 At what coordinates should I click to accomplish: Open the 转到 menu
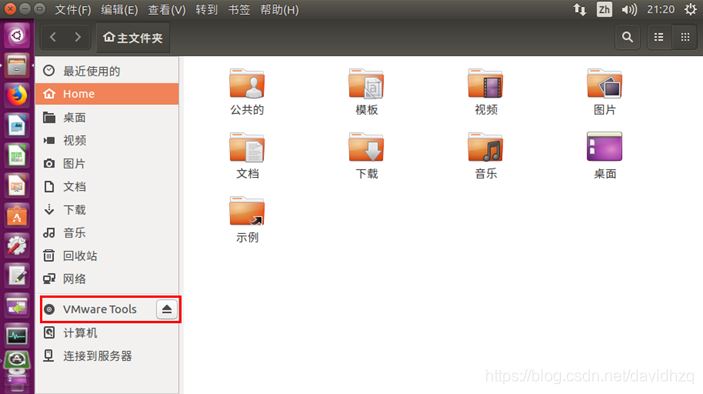206,10
